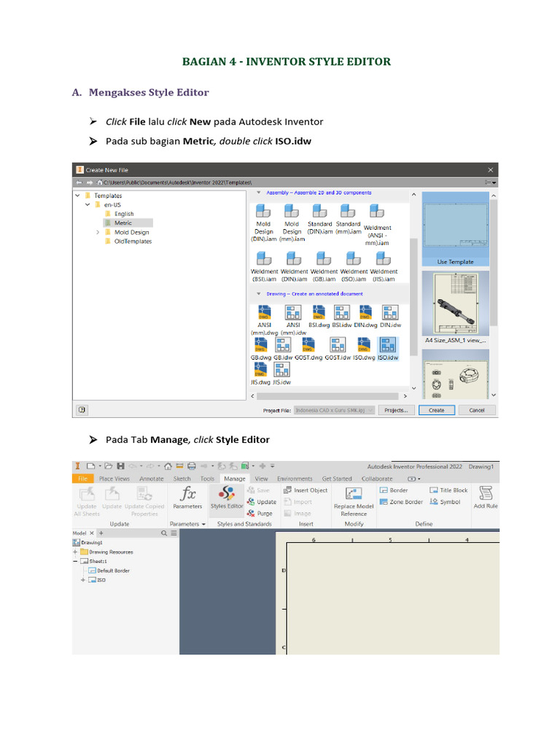Choose the ANSI (mm).dwg template
Viewport: 560px width, 747px height.
[264, 320]
